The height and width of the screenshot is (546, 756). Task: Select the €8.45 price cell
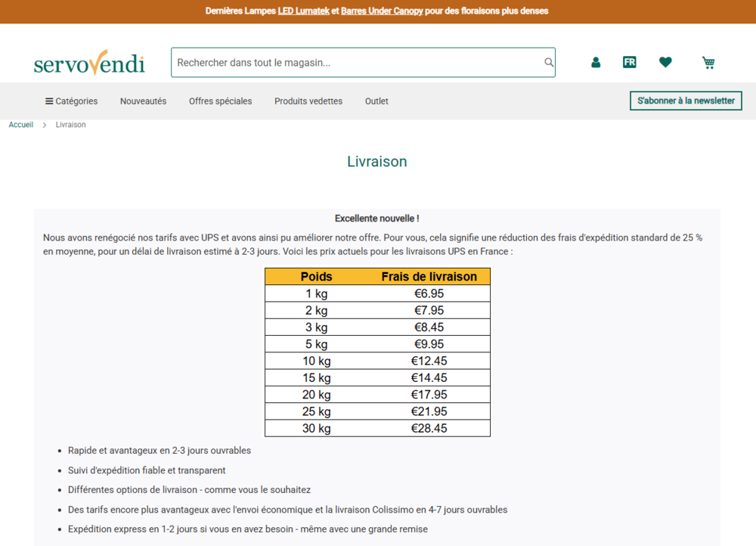(x=429, y=327)
